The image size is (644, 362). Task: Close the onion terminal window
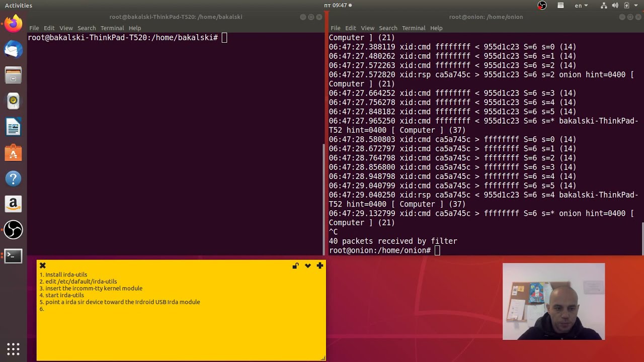638,17
